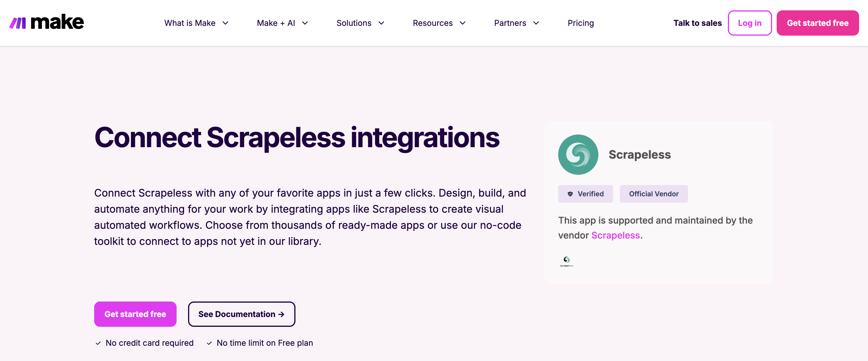
Task: Click the Official Vendor badge
Action: (x=654, y=194)
